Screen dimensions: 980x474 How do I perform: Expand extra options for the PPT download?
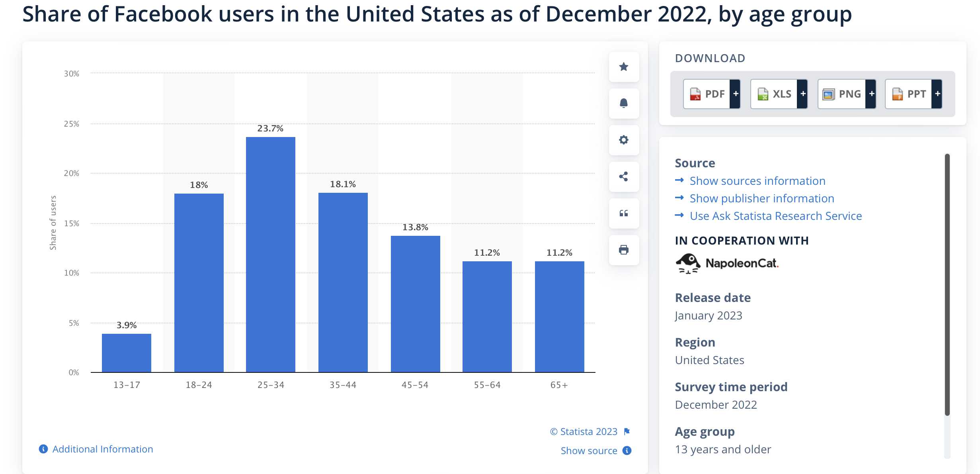pos(937,94)
